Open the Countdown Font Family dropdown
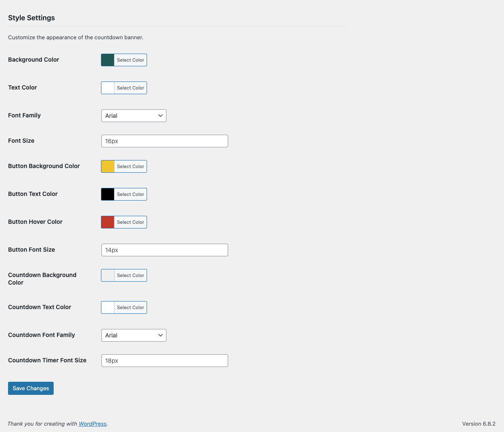This screenshot has height=432, width=504. pyautogui.click(x=133, y=335)
